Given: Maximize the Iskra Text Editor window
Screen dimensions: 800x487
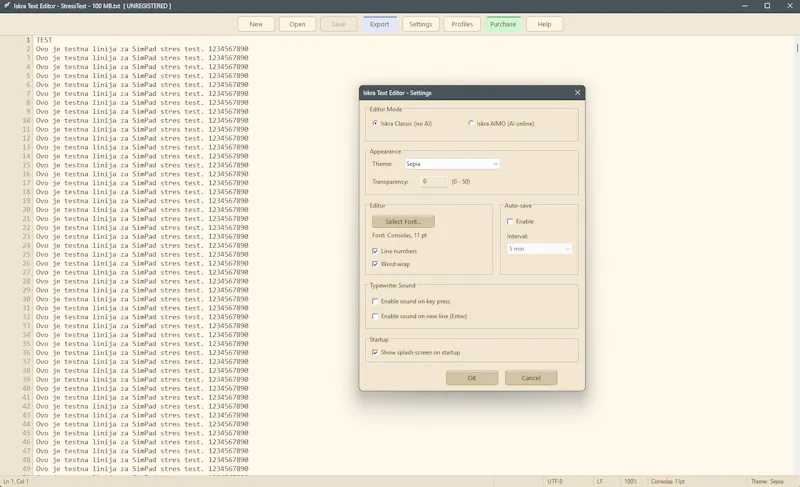Looking at the screenshot, I should coord(767,6).
